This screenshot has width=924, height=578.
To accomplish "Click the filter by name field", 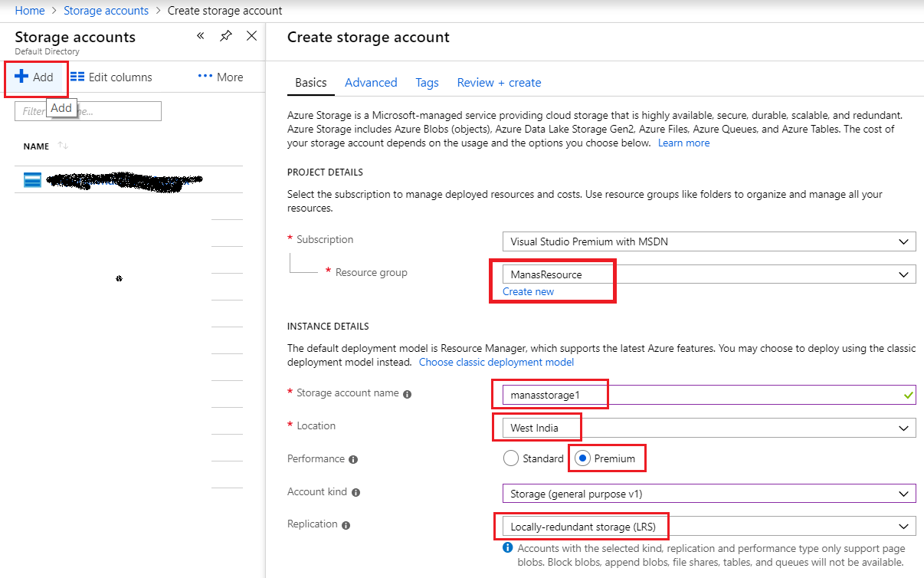I will tap(88, 111).
